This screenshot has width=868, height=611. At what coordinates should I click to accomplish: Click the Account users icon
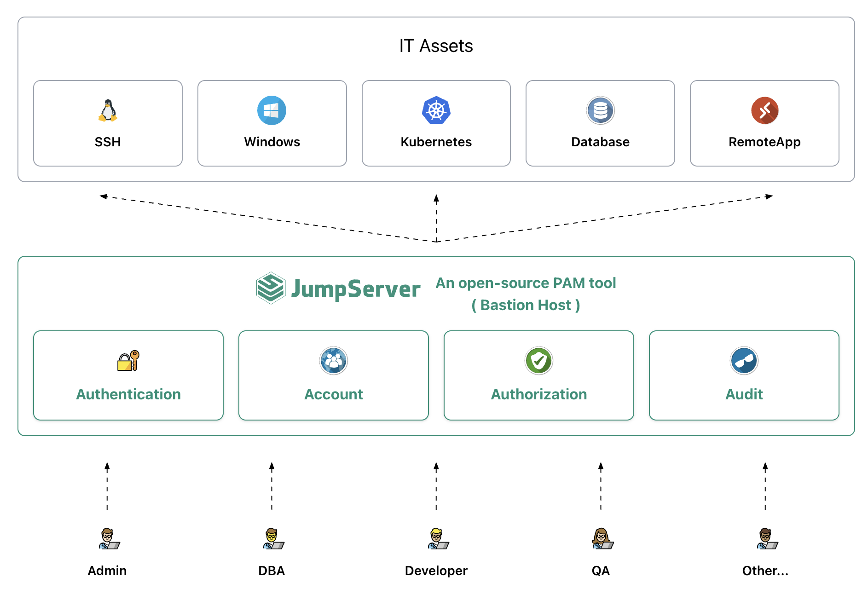coord(334,361)
